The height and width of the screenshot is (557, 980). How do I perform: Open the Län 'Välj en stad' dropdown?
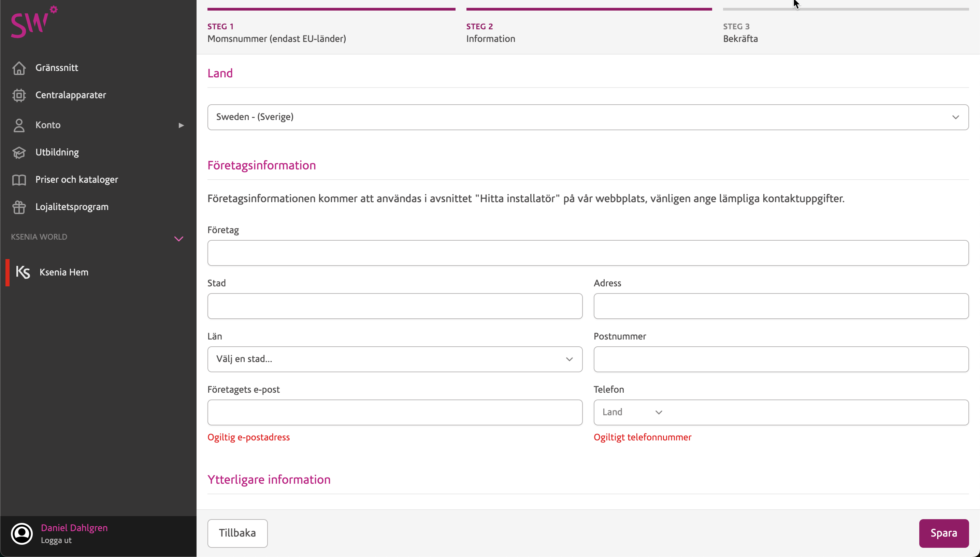pos(395,359)
